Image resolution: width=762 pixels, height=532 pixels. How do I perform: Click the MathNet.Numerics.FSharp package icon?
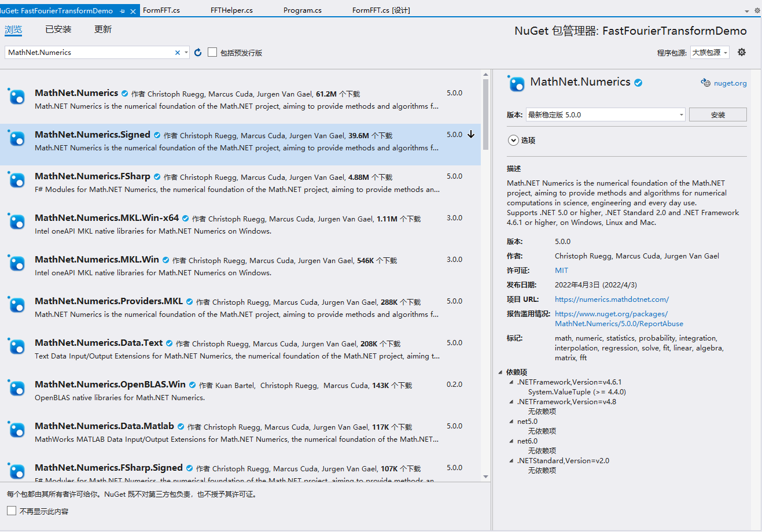coord(17,180)
